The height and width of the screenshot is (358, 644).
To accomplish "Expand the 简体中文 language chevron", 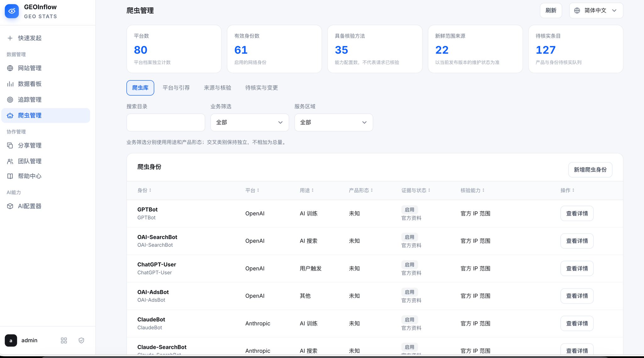I will pyautogui.click(x=614, y=10).
